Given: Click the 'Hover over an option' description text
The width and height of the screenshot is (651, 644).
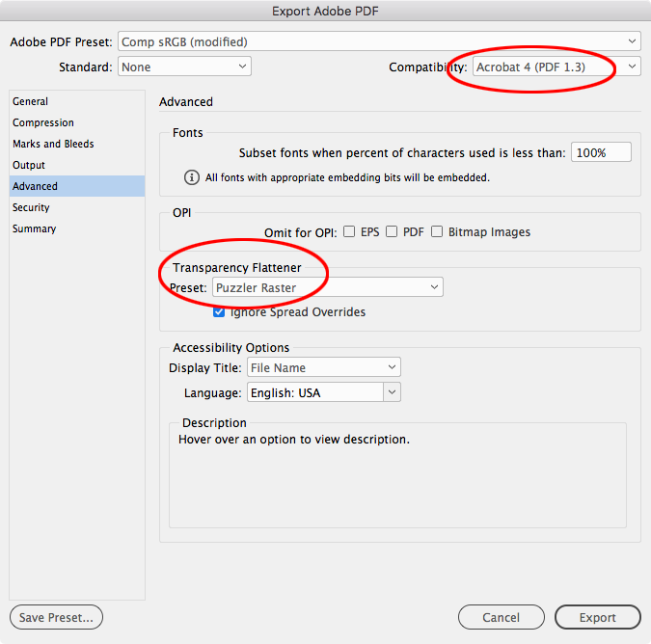Looking at the screenshot, I should click(x=294, y=440).
